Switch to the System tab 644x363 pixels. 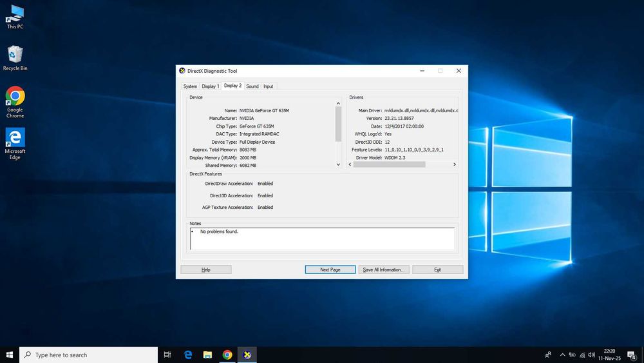(190, 86)
